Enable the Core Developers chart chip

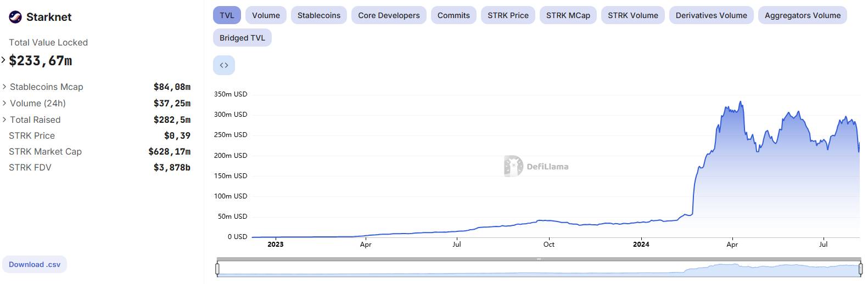click(389, 15)
